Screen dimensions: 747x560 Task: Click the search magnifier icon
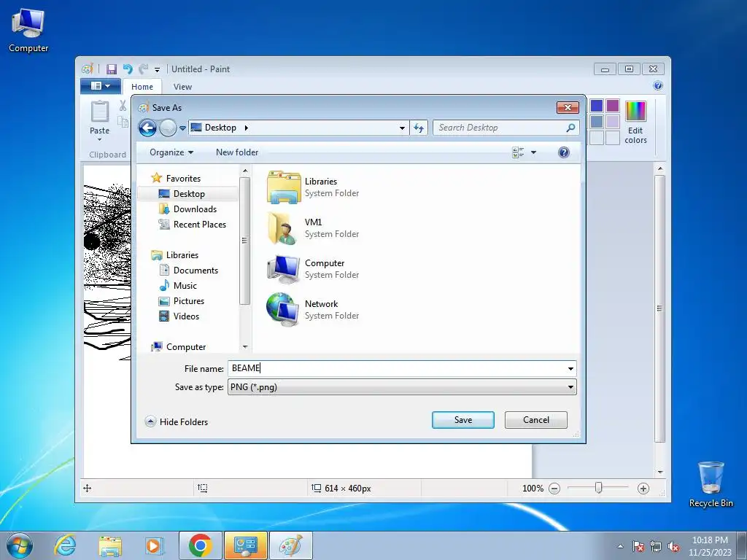(570, 128)
